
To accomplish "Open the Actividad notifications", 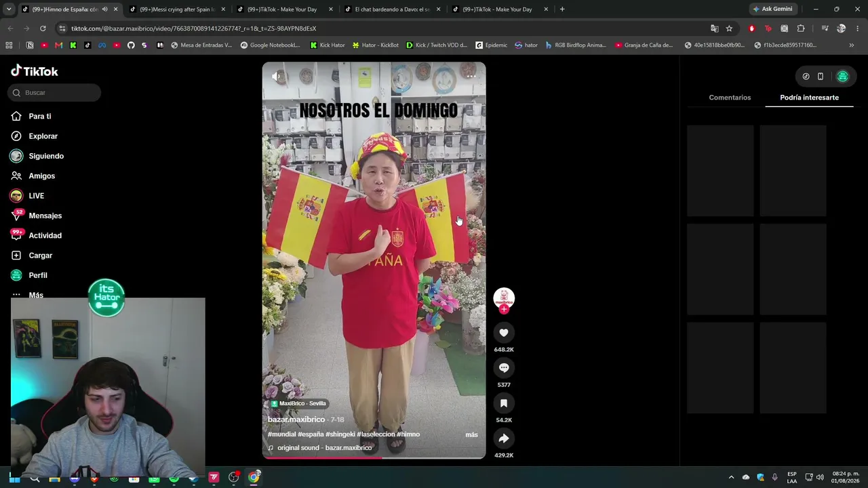I will (x=45, y=236).
